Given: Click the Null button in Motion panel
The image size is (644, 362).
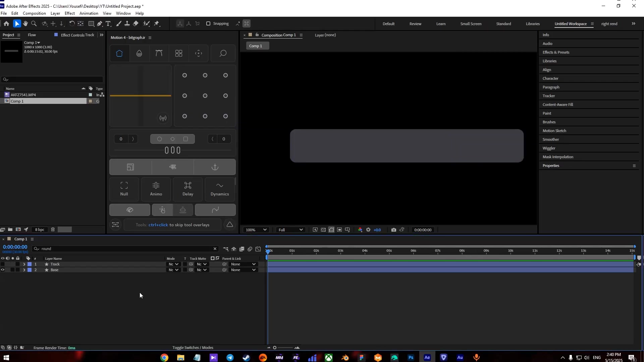Looking at the screenshot, I should pyautogui.click(x=124, y=189).
